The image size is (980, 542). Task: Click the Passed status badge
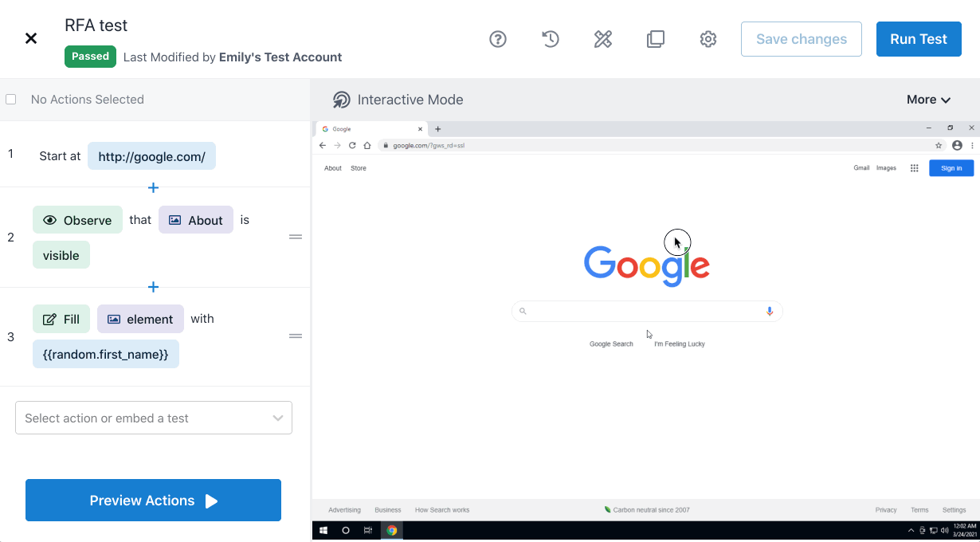(90, 57)
